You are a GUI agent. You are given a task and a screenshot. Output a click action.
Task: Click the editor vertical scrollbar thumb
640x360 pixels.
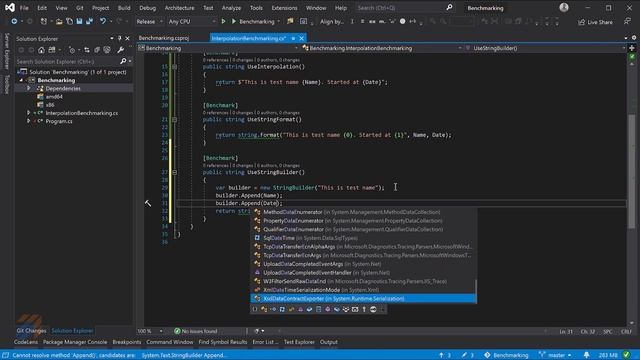pyautogui.click(x=631, y=171)
